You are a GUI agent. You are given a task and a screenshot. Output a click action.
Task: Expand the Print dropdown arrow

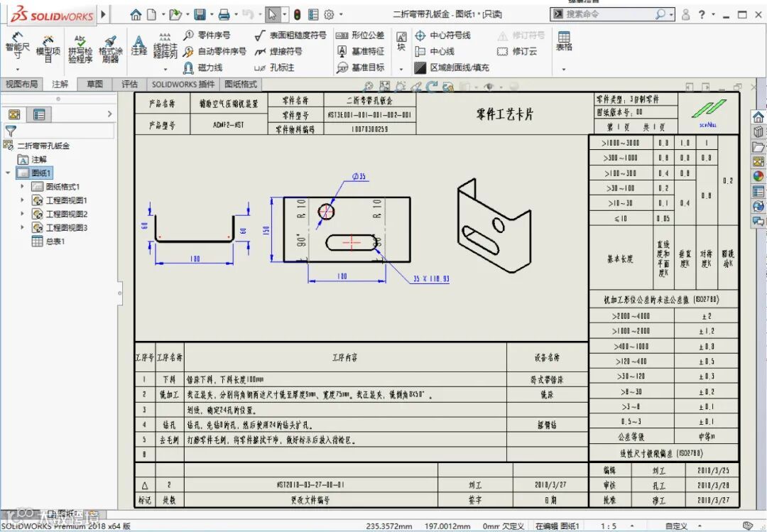click(x=236, y=15)
